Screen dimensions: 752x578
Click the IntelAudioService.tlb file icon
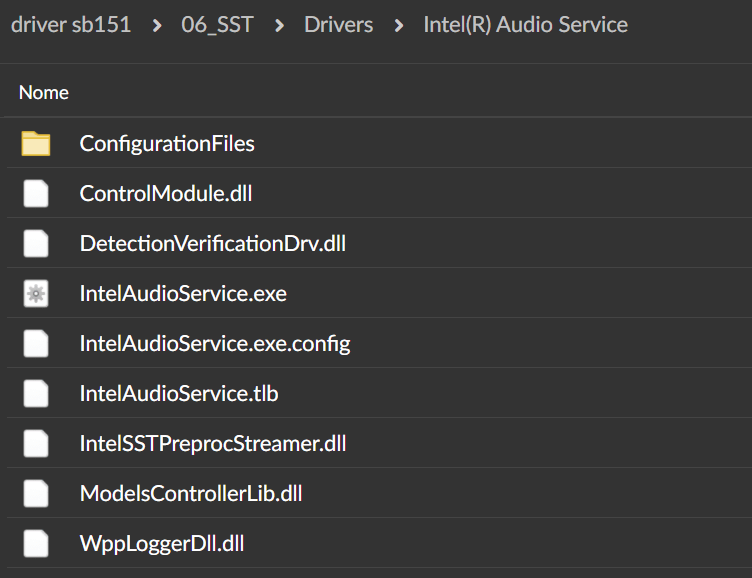click(x=36, y=394)
